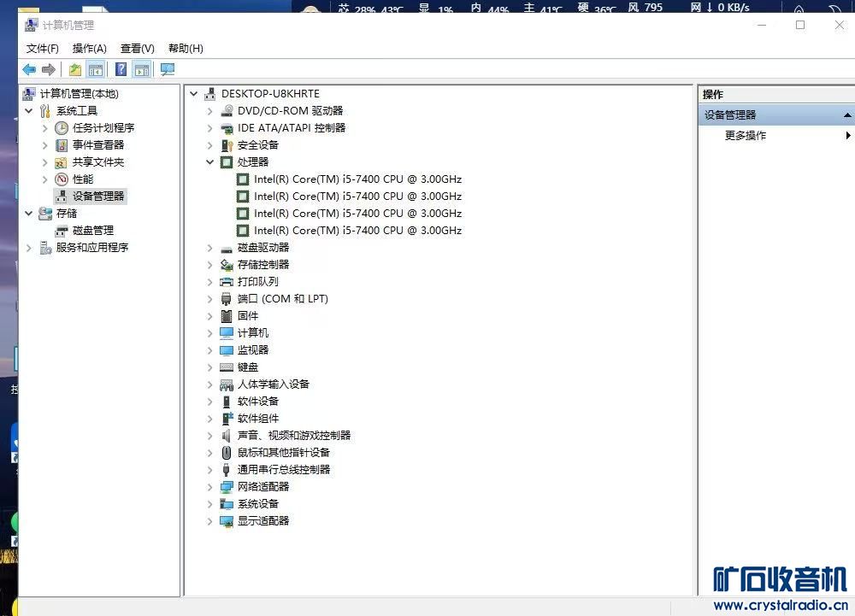Viewport: 855px width, 616px height.
Task: Open Help with the question mark toolbar icon
Action: pyautogui.click(x=121, y=70)
